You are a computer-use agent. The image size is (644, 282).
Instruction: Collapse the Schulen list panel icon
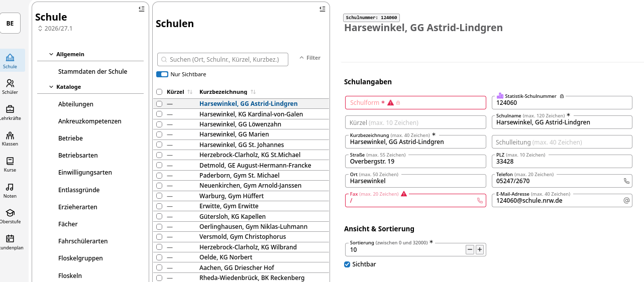click(322, 9)
